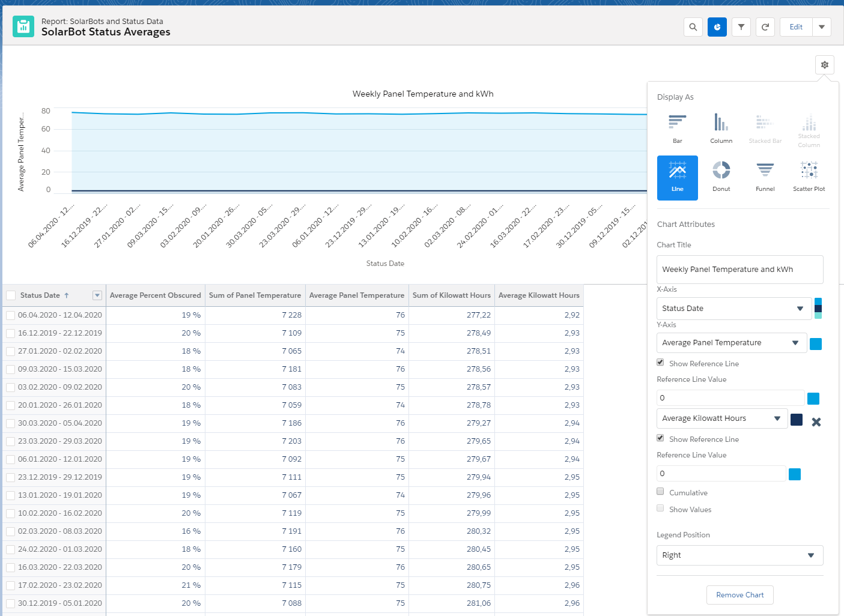844x616 pixels.
Task: Click the Remove Chart button
Action: [739, 595]
